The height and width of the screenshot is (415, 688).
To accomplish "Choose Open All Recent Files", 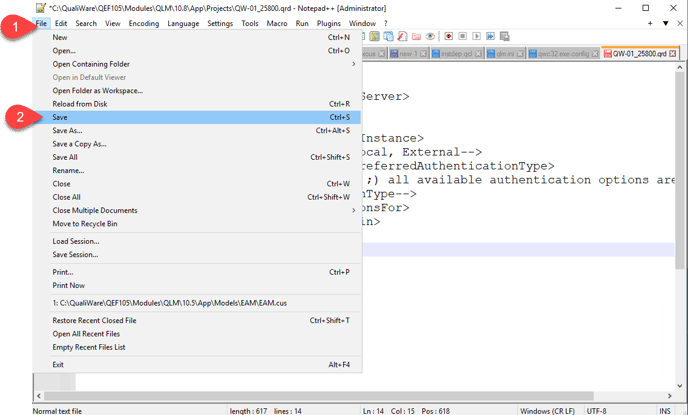I will [197, 334].
